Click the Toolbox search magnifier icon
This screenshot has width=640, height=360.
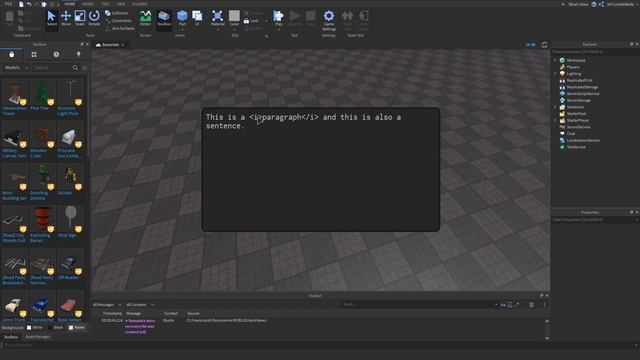click(75, 68)
